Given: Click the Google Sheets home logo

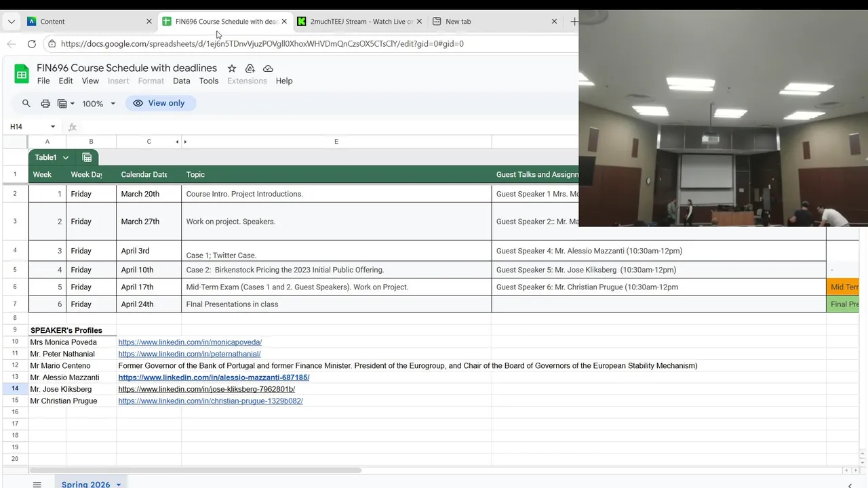Looking at the screenshot, I should [22, 74].
